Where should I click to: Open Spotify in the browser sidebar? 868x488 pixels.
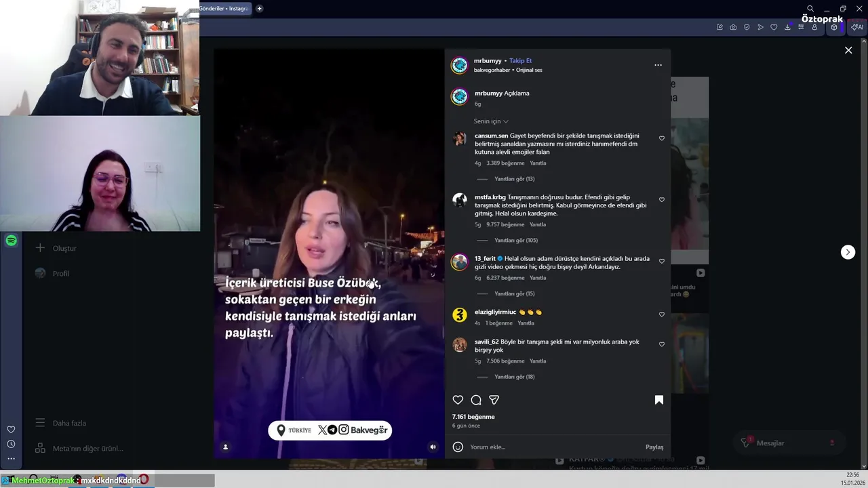[11, 241]
